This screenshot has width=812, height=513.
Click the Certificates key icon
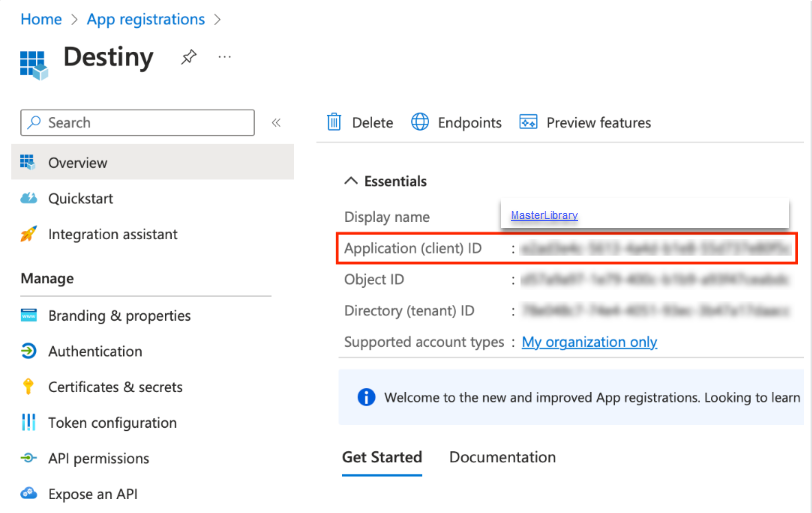[x=28, y=386]
